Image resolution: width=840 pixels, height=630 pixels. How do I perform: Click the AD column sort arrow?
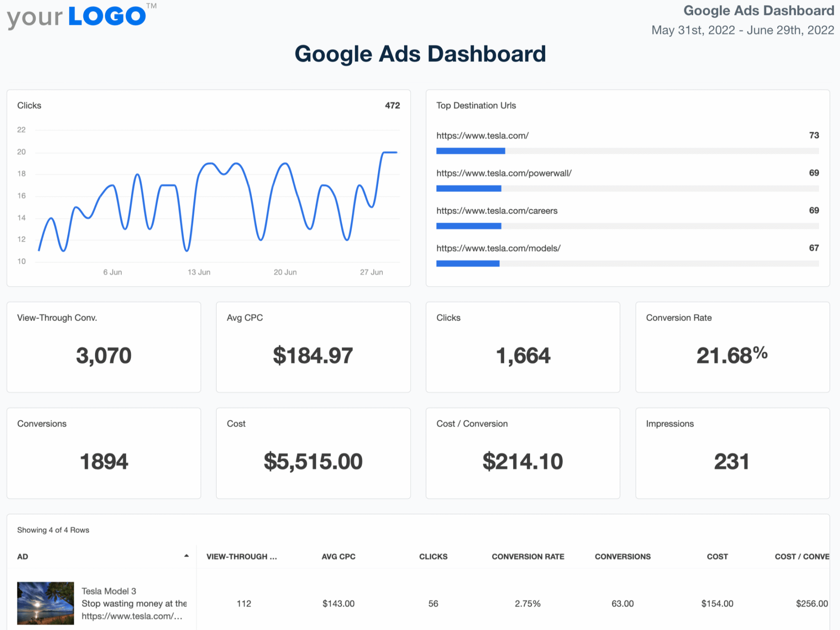point(187,556)
